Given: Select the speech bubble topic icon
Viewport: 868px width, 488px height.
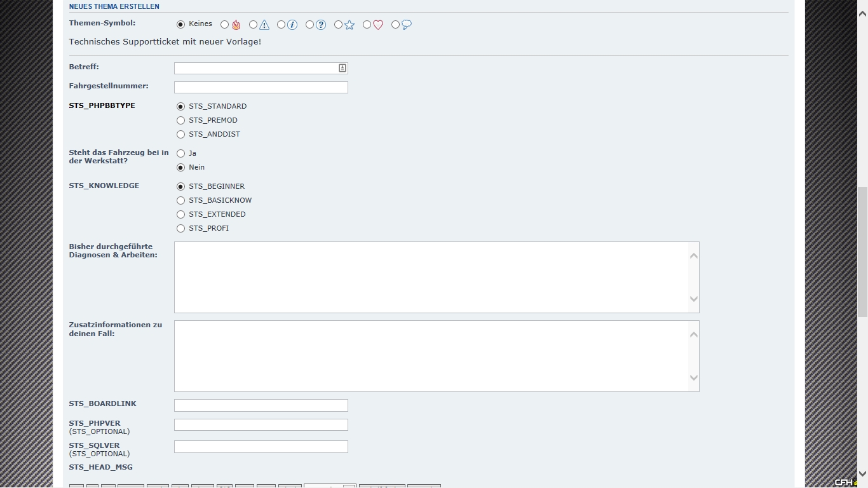Looking at the screenshot, I should [x=396, y=25].
